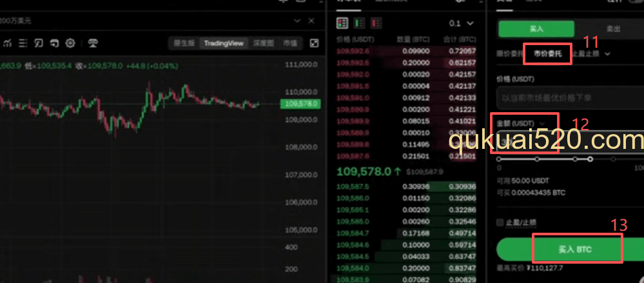
Task: Open chart indicators icon in toolbar
Action: (8, 43)
